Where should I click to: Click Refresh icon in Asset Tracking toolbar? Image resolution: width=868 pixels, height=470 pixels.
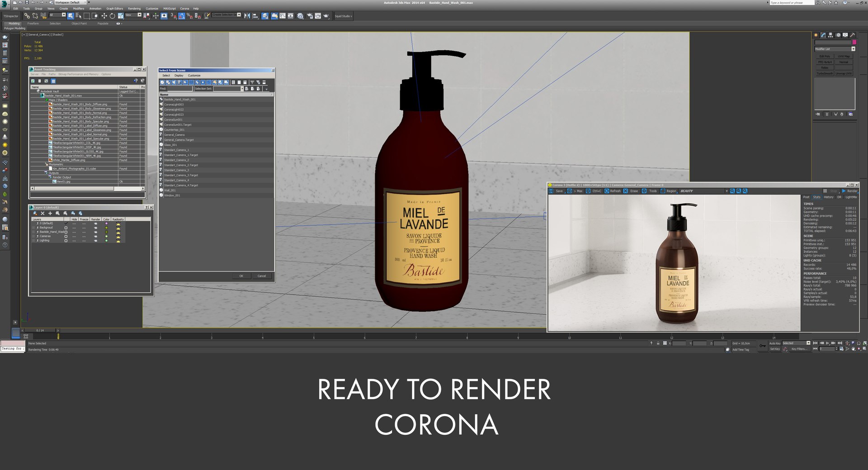coord(33,81)
